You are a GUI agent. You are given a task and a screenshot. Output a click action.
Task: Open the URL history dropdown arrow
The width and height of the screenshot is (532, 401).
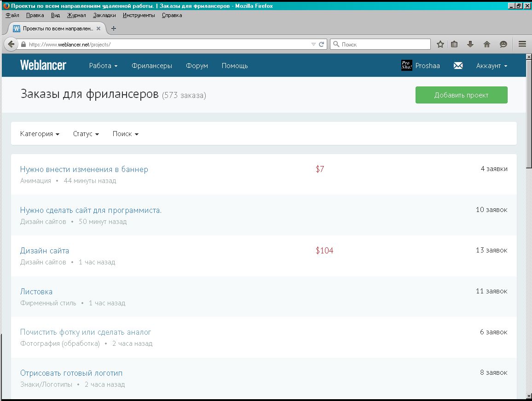click(x=313, y=45)
